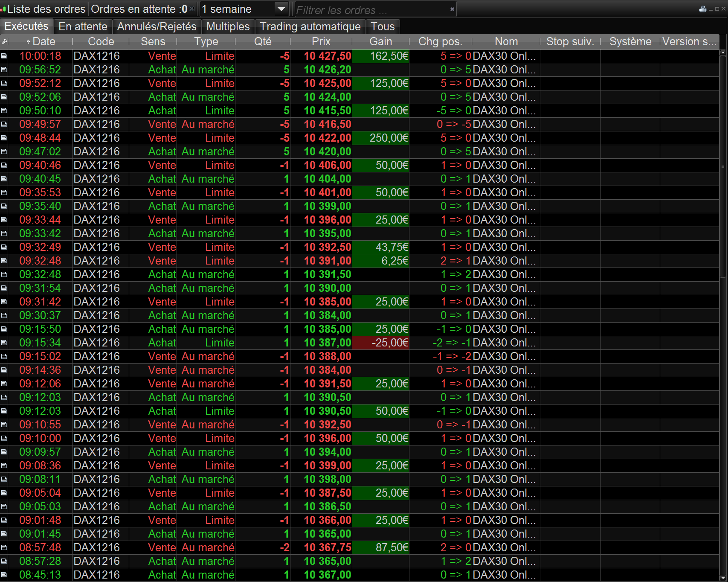Open details icon for the 09:48:44 order
Viewport: 728px width, 582px height.
point(4,138)
